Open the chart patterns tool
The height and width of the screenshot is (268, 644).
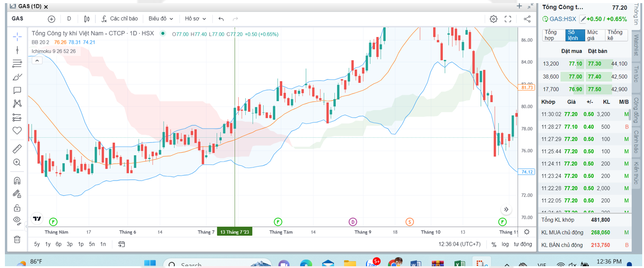17,104
